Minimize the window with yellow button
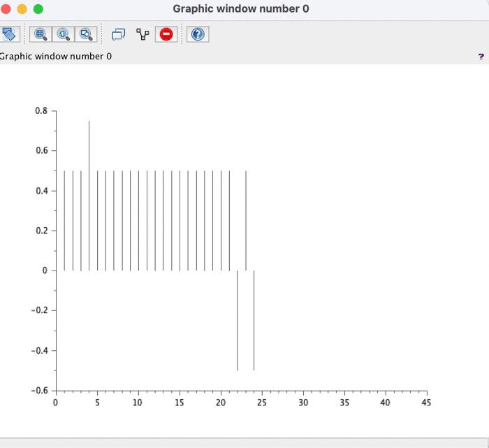489x448 pixels. pos(22,8)
